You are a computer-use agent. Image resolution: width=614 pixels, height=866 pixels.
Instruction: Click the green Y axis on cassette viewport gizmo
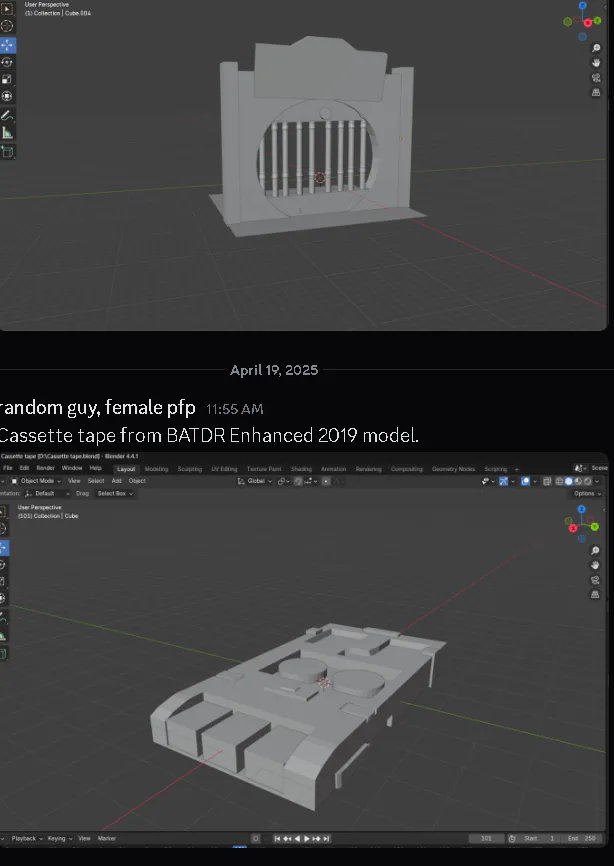tap(595, 527)
